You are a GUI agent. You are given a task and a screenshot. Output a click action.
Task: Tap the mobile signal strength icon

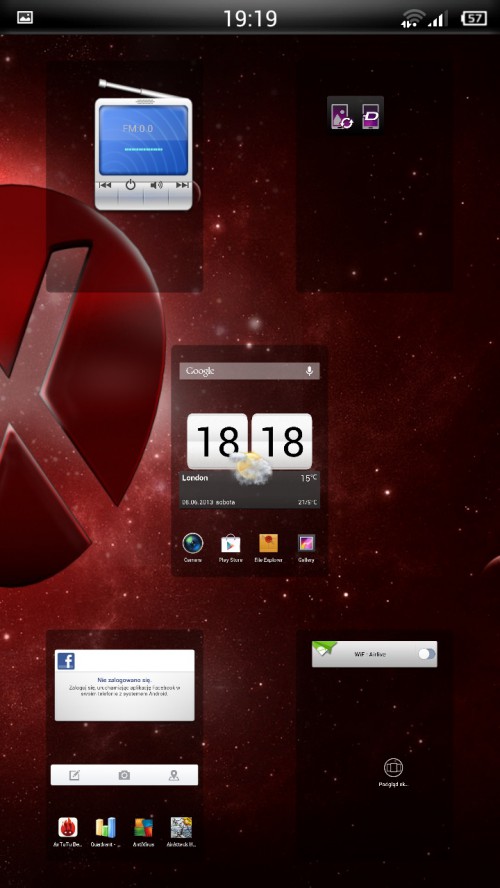pyautogui.click(x=438, y=18)
